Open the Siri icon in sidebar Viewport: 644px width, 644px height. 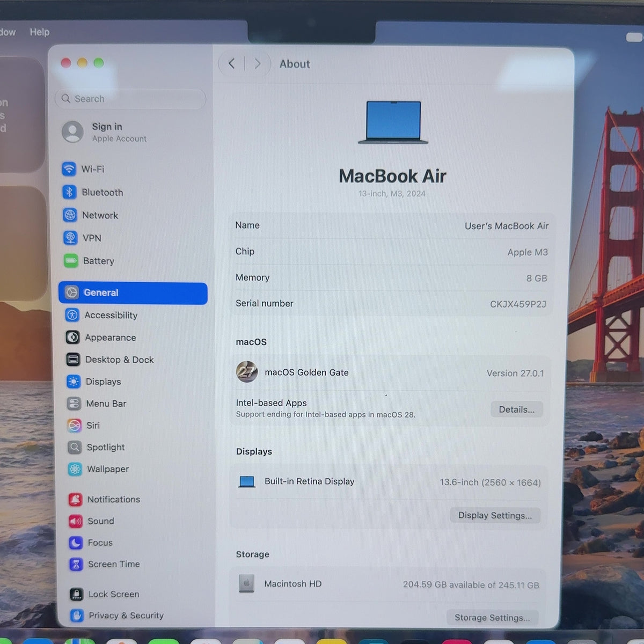point(75,426)
